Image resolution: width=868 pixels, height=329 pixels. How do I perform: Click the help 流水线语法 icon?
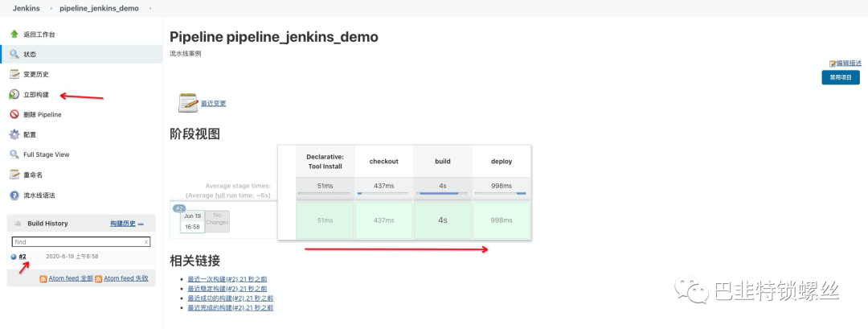[x=14, y=195]
